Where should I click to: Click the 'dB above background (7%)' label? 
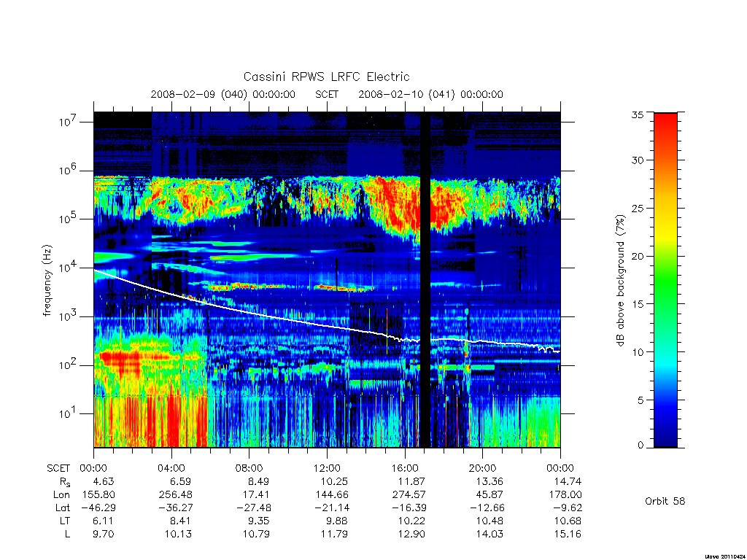[x=620, y=280]
